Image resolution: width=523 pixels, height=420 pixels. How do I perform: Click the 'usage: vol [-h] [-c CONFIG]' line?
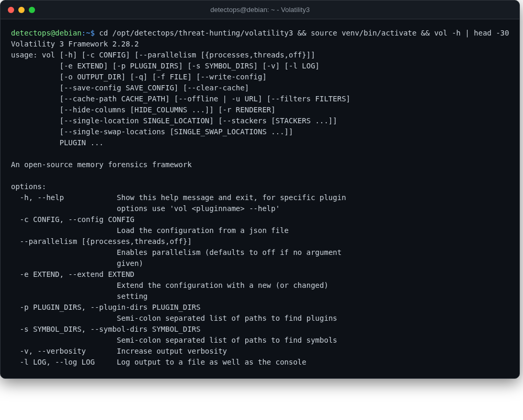[163, 55]
